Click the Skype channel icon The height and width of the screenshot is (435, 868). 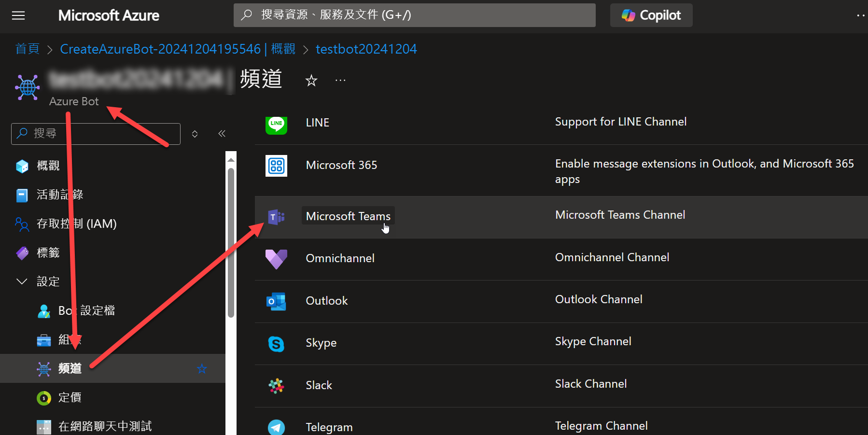[276, 344]
